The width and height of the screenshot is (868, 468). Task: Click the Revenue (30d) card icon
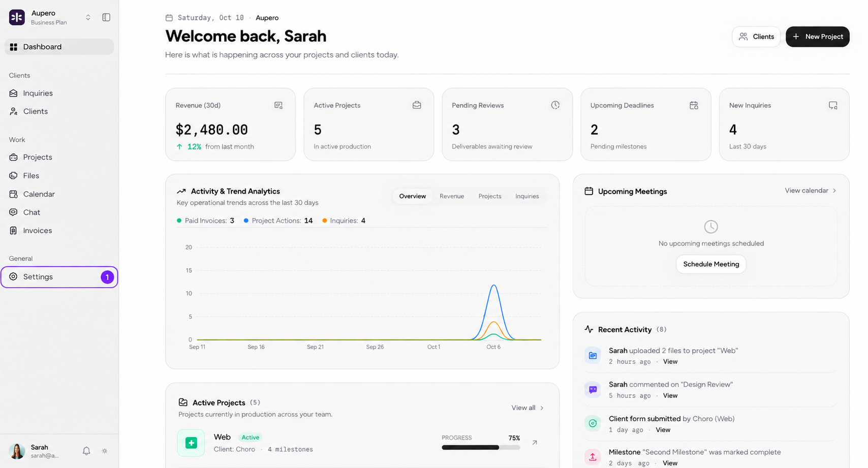(x=278, y=105)
